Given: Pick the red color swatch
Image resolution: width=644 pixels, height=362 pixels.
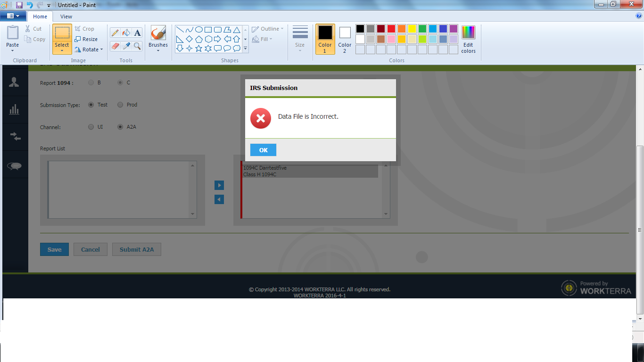Looking at the screenshot, I should [x=391, y=29].
